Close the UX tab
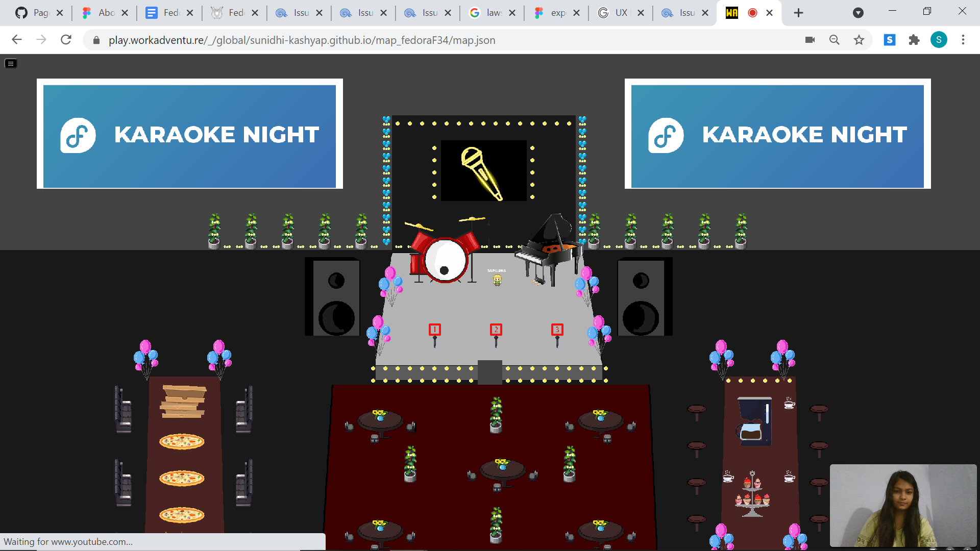This screenshot has width=980, height=551. coord(641,13)
